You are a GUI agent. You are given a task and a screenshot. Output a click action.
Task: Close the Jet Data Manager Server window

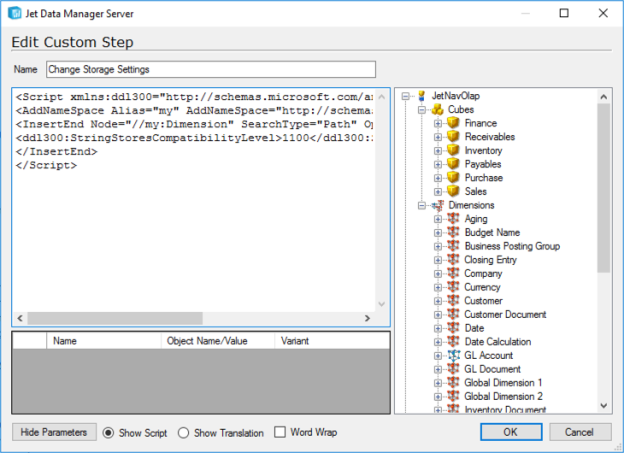(603, 13)
